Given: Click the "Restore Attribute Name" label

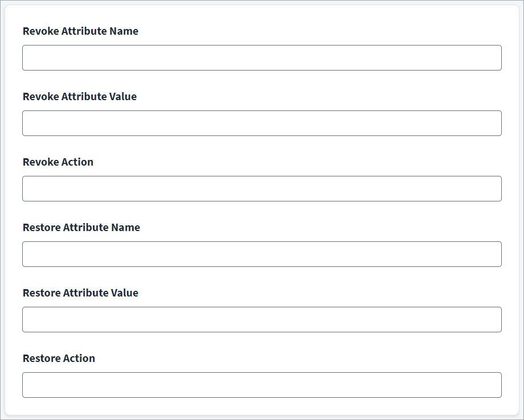Looking at the screenshot, I should [81, 228].
